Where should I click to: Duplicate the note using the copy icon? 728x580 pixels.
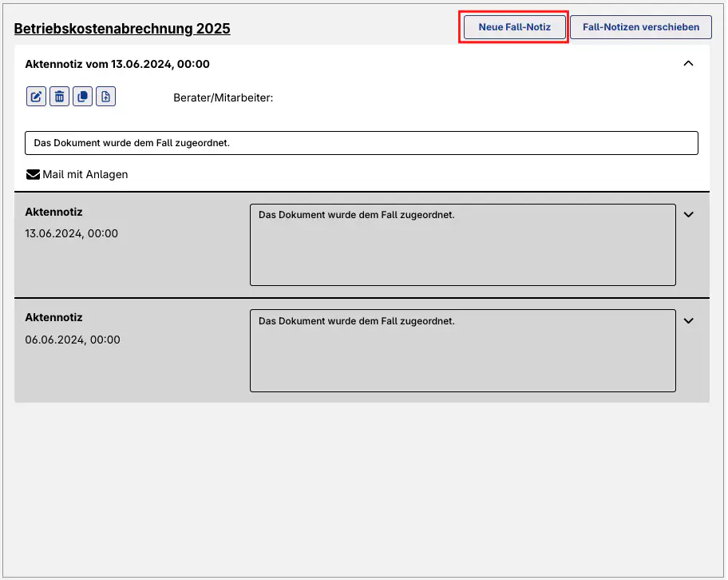click(82, 97)
